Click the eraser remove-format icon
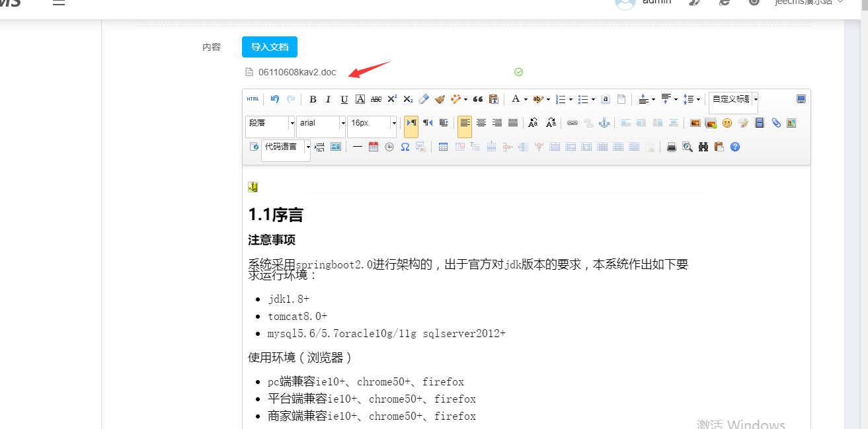 pos(424,99)
